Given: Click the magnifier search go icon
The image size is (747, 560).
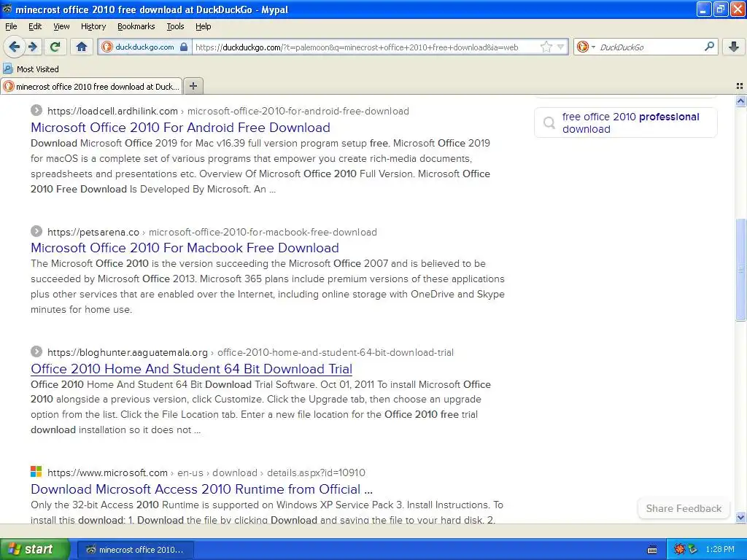Looking at the screenshot, I should 709,47.
